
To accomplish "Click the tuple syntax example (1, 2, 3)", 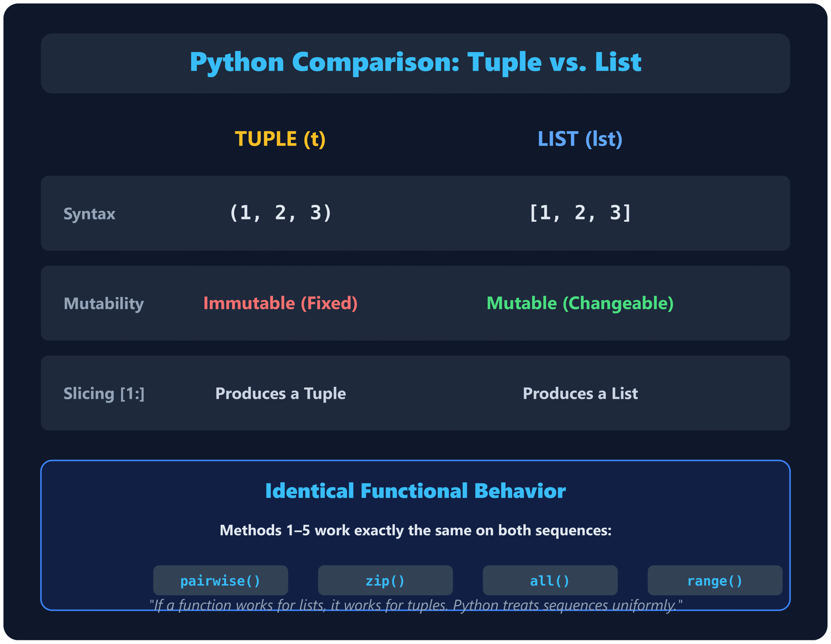I will coord(280,212).
